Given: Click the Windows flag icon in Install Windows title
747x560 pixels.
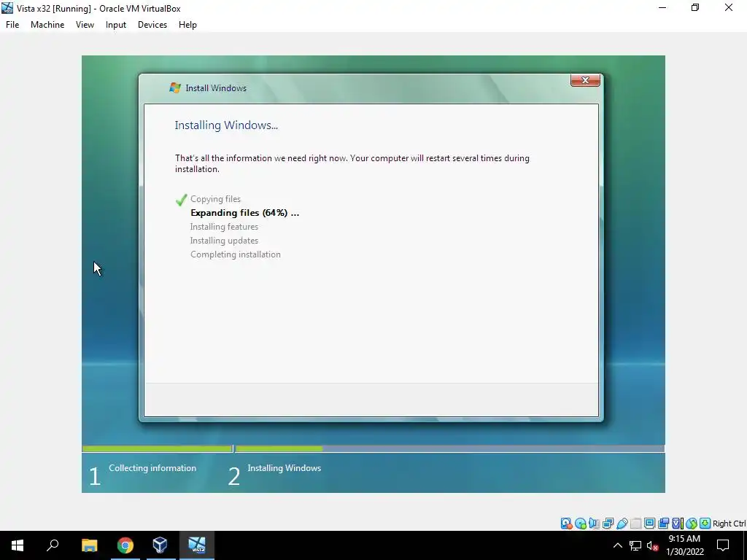Looking at the screenshot, I should pos(175,87).
